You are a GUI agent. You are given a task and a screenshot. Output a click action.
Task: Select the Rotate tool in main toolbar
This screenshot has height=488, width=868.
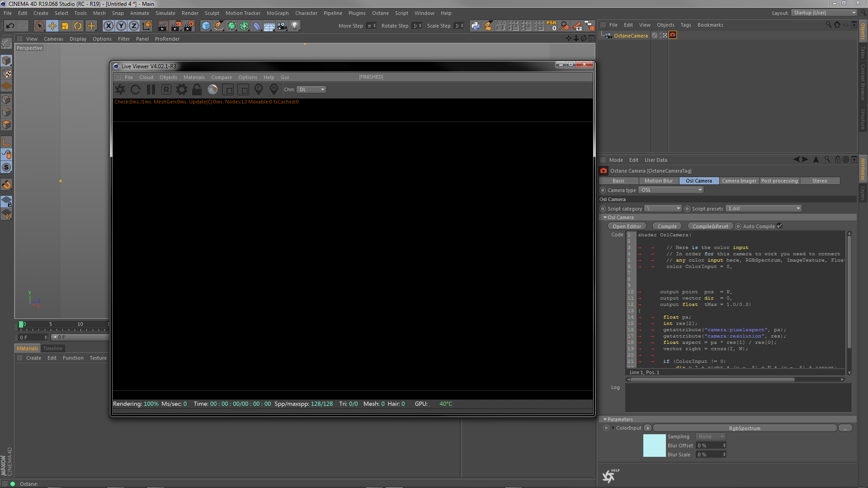coord(78,26)
